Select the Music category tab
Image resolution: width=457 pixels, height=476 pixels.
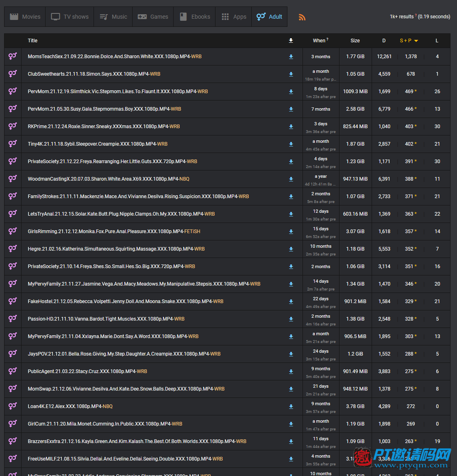[x=113, y=17]
